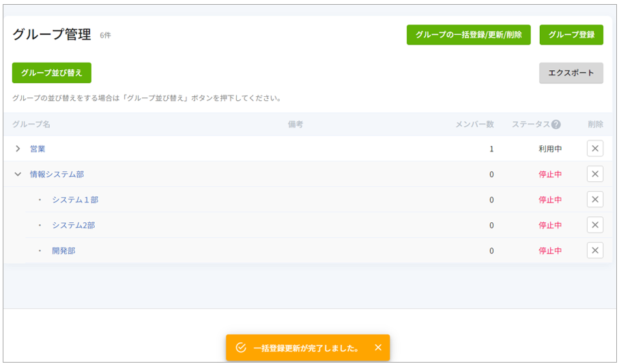The height and width of the screenshot is (364, 619).
Task: Click 停止中 status in システム2部 row
Action: point(550,225)
